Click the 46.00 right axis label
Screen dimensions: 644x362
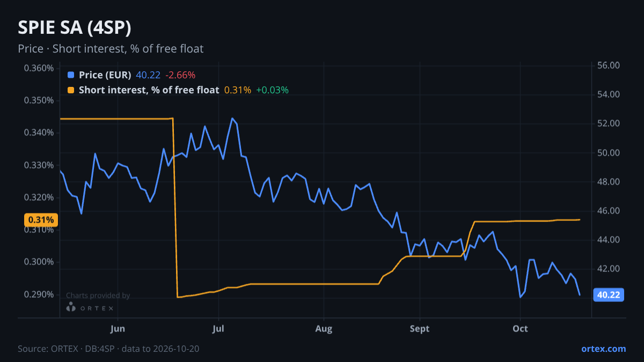tap(609, 211)
